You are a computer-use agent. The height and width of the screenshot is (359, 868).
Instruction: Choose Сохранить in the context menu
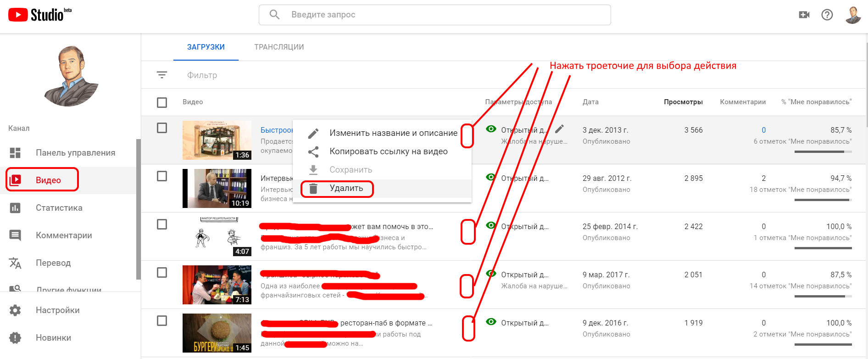pyautogui.click(x=382, y=170)
